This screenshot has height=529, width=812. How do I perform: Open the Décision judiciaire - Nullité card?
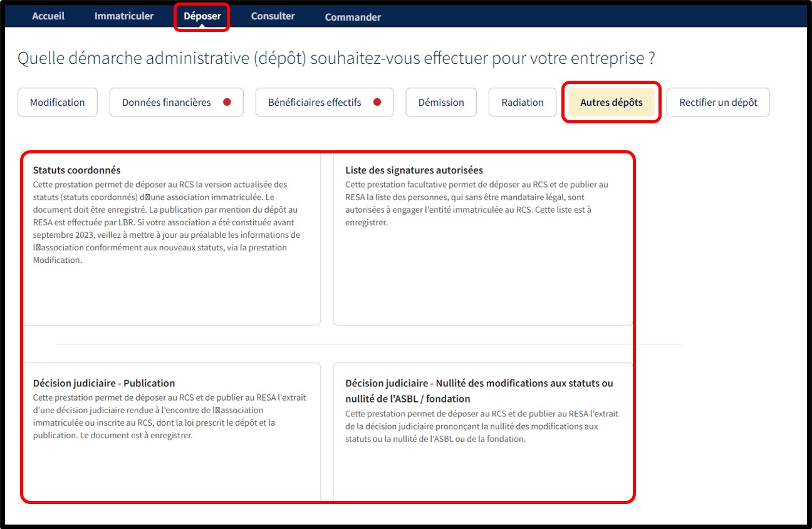[482, 432]
